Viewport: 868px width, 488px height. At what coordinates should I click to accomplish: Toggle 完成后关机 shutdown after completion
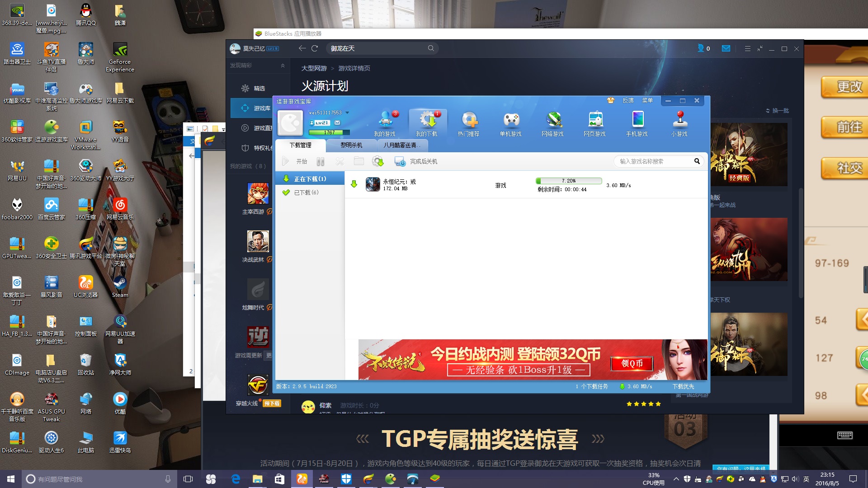pyautogui.click(x=416, y=161)
